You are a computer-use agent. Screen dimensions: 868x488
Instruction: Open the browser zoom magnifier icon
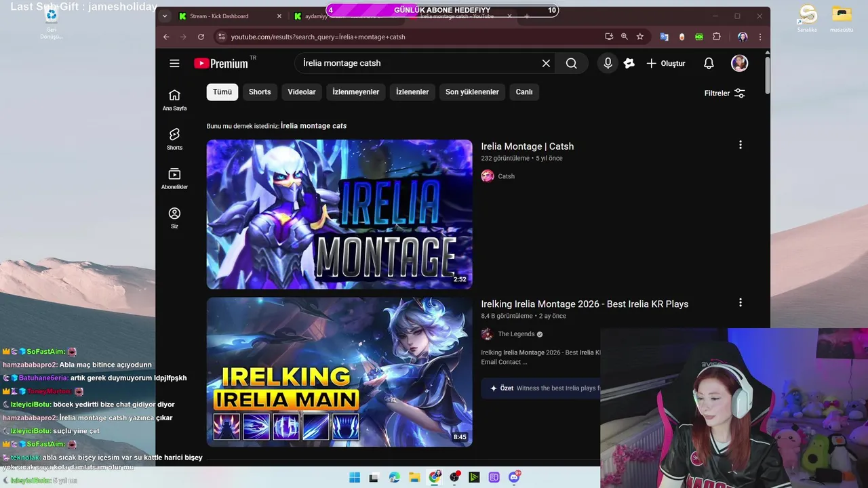[x=624, y=37]
